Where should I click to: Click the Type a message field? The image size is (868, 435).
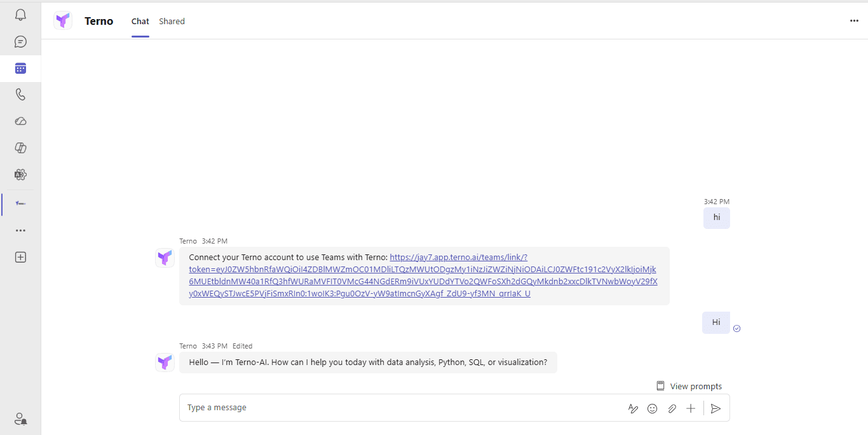(x=403, y=408)
